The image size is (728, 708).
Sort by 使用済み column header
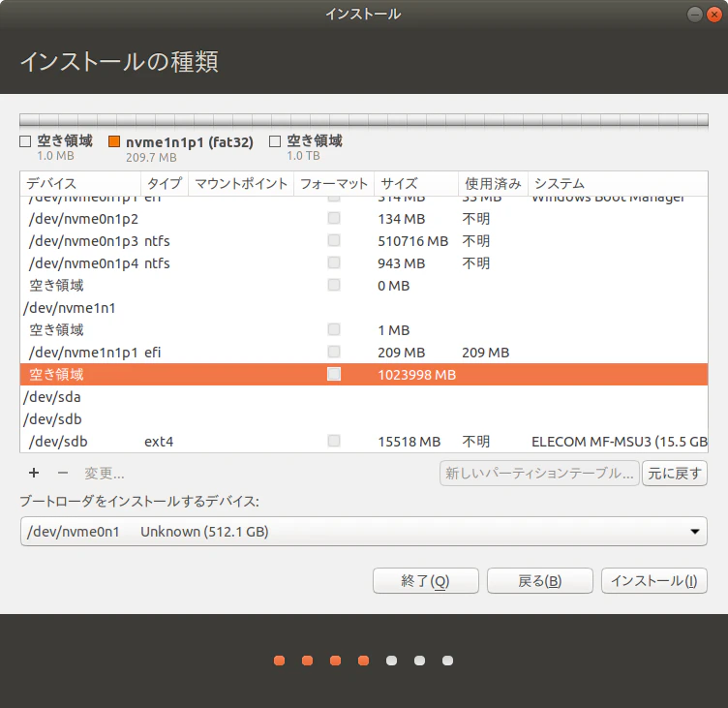click(493, 183)
